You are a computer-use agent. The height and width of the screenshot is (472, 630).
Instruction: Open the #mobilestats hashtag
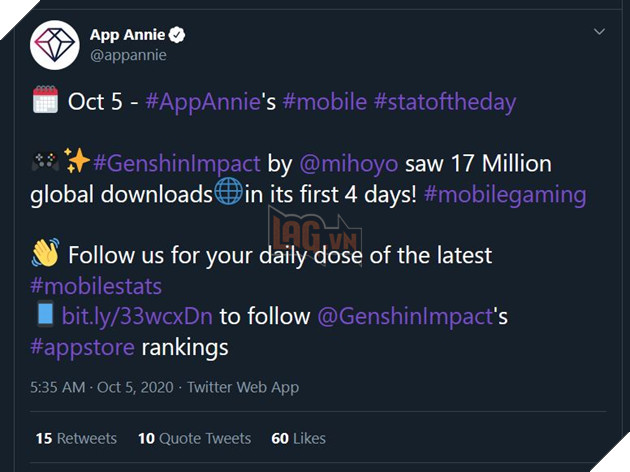[x=97, y=286]
